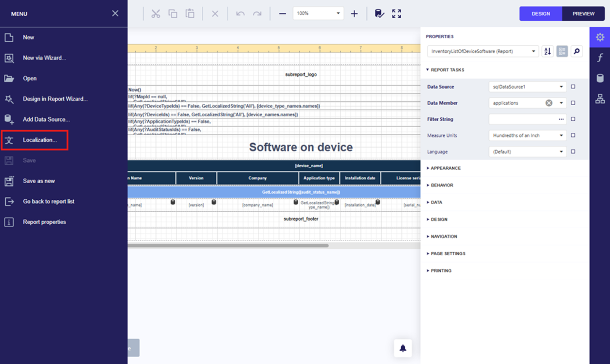Open the Report Explorer hierarchy icon

600,99
